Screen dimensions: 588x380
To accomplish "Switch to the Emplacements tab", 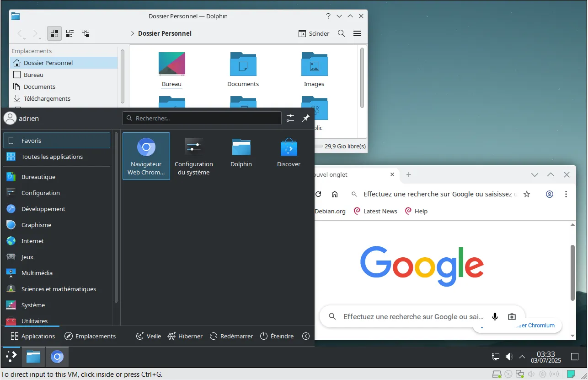I will click(x=90, y=336).
